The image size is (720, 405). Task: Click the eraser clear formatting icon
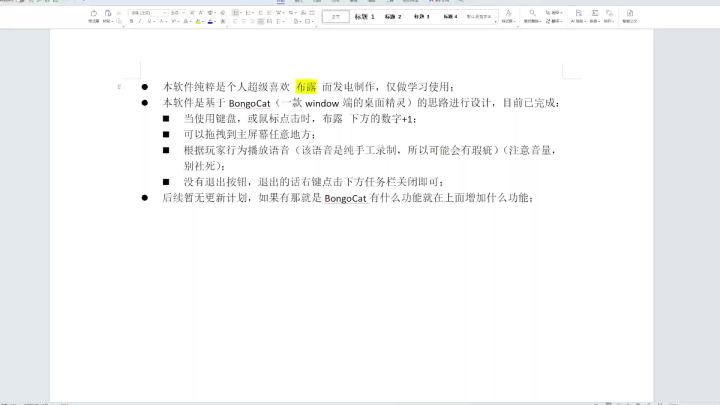tap(223, 13)
